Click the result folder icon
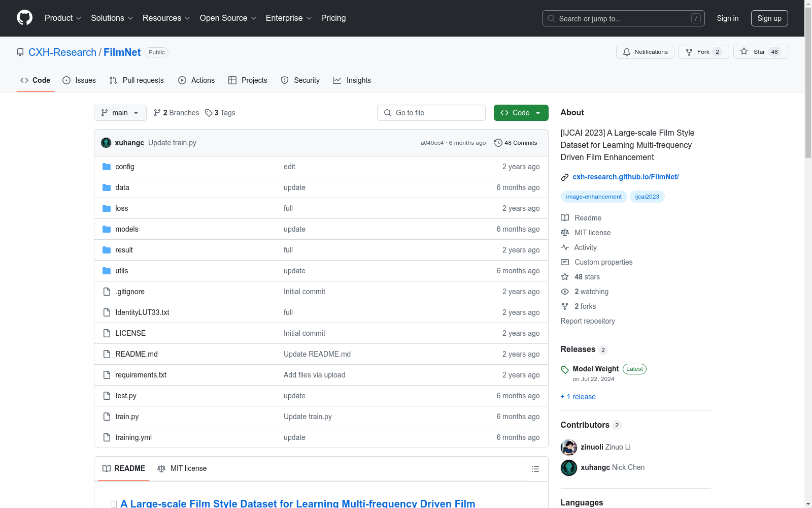812x508 pixels. (107, 250)
